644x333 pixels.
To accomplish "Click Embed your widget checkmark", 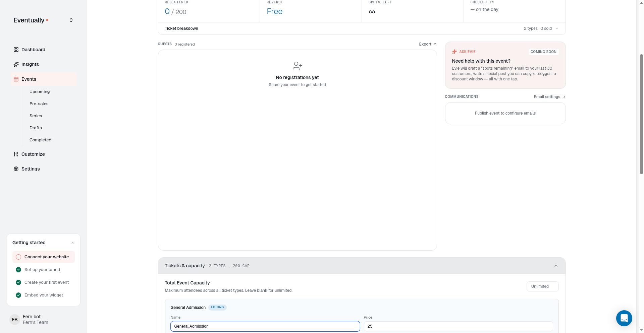I will click(18, 295).
